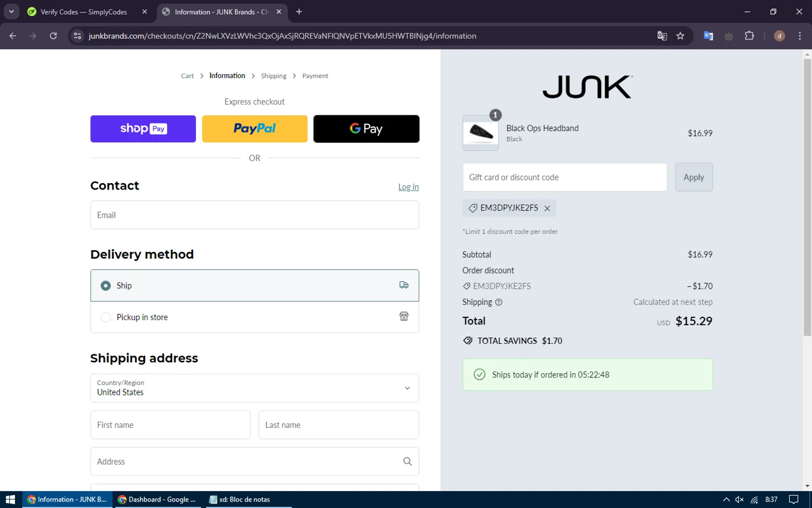Open a new browser tab
812x508 pixels.
pyautogui.click(x=299, y=11)
